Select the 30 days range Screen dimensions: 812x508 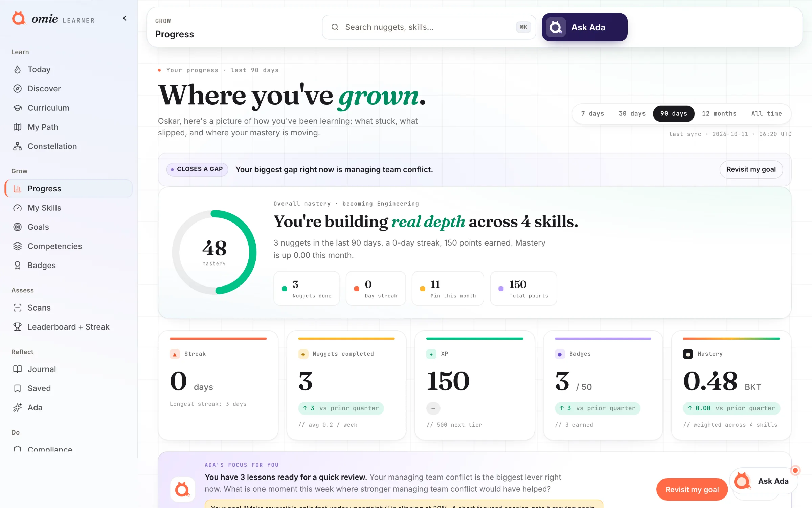(632, 114)
